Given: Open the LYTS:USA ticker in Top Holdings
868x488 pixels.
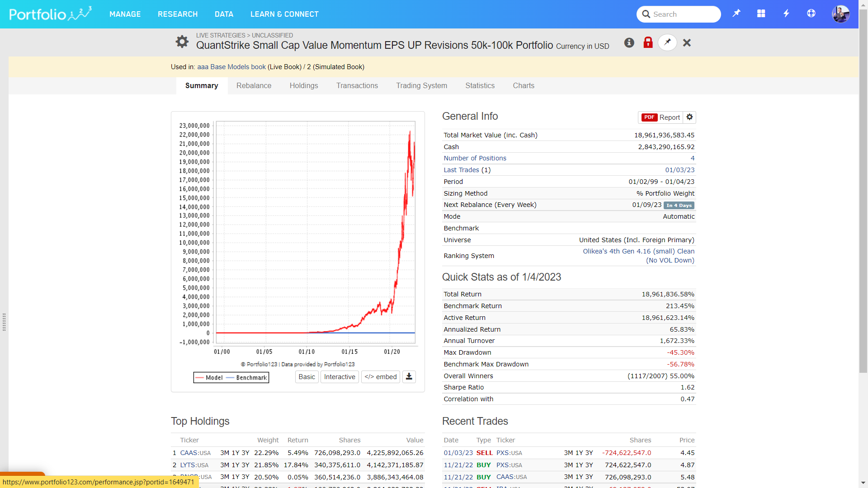Looking at the screenshot, I should (x=194, y=465).
